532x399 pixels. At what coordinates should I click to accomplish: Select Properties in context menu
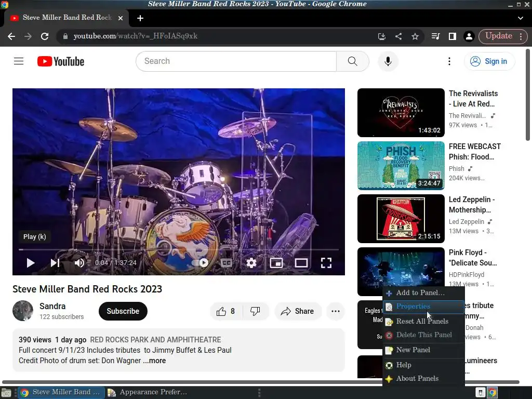423,307
